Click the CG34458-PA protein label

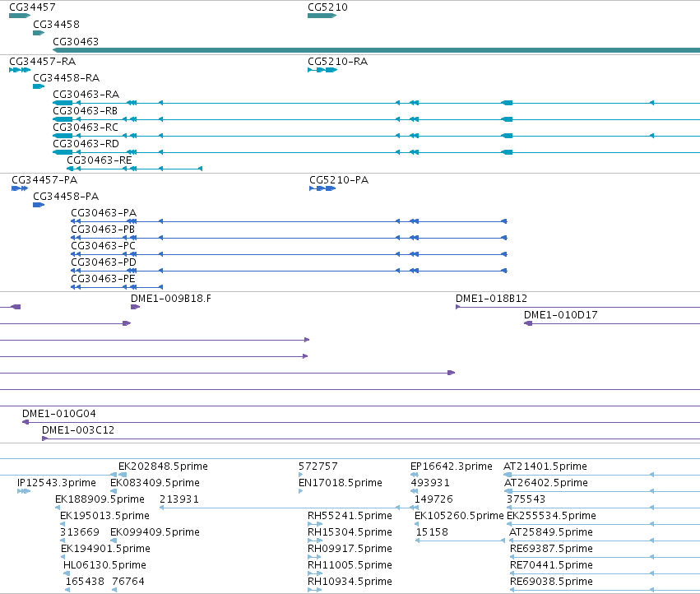66,197
